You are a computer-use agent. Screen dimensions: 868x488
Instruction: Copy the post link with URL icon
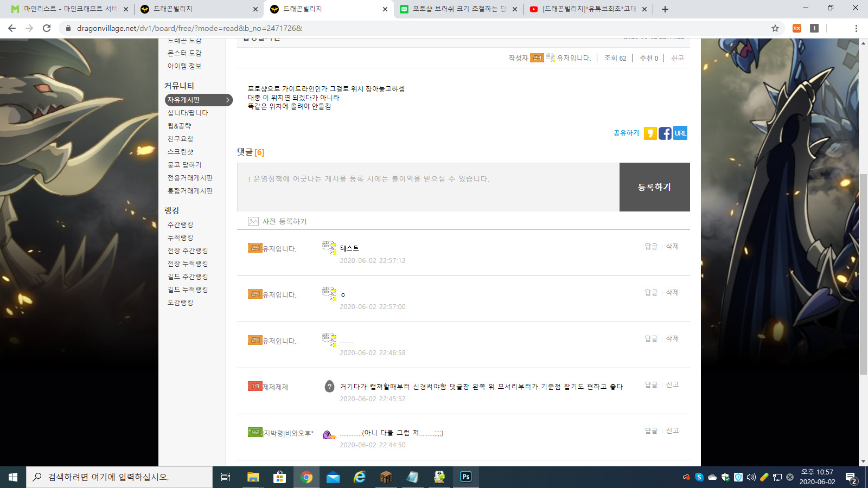pyautogui.click(x=680, y=133)
